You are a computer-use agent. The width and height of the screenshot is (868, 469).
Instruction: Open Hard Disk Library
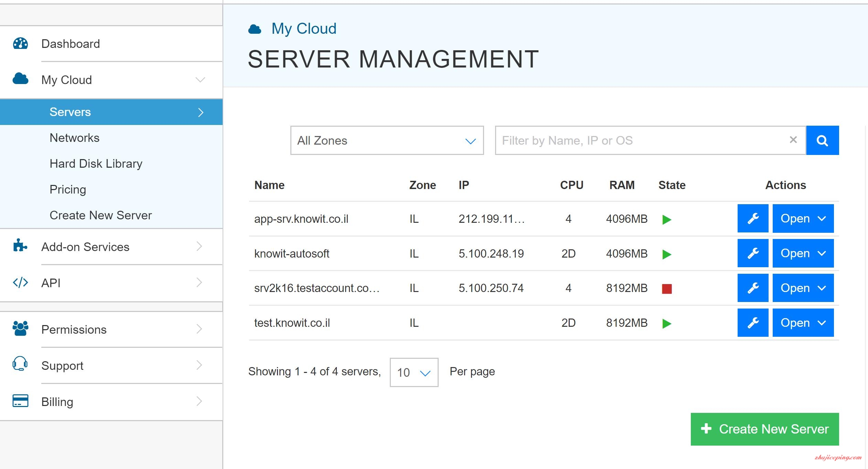click(x=96, y=164)
